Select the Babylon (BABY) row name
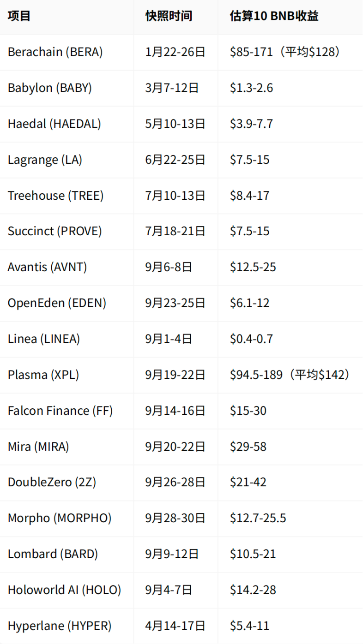 (50, 88)
